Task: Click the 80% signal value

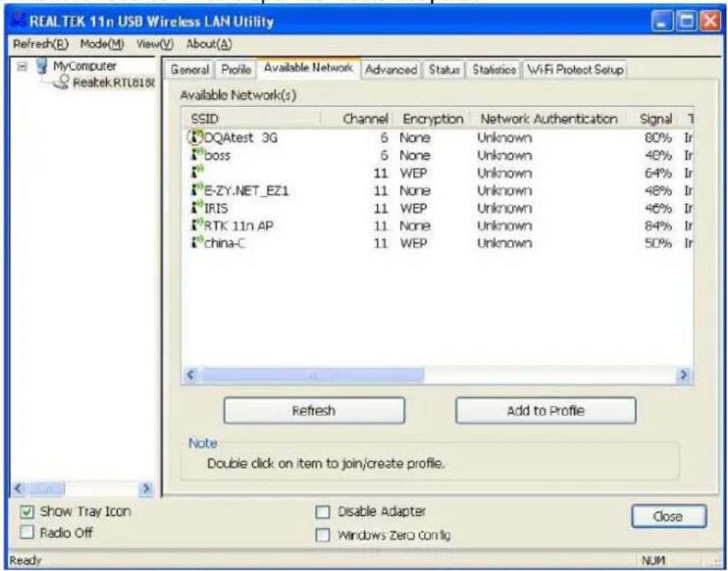Action: click(x=658, y=138)
